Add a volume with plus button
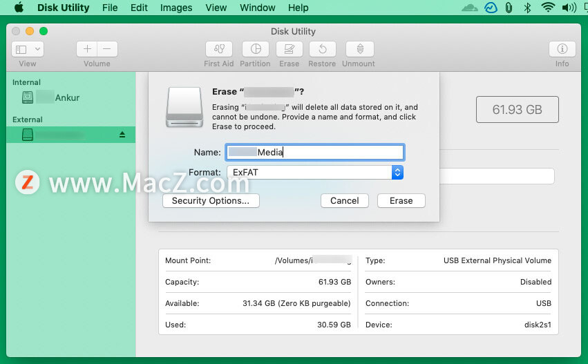 pos(87,49)
